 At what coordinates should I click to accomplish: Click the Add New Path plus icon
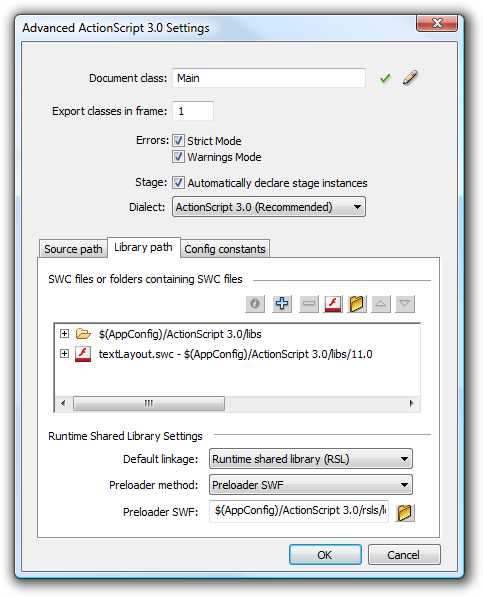pos(282,304)
